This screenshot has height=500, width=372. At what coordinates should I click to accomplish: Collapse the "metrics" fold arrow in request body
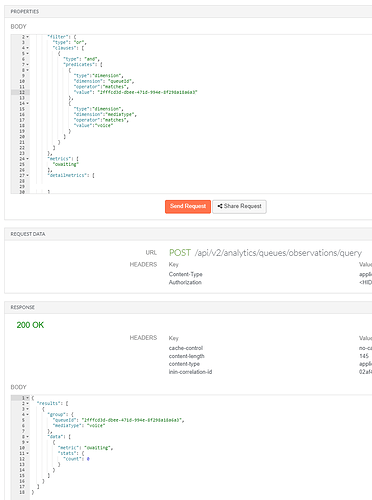pos(28,159)
